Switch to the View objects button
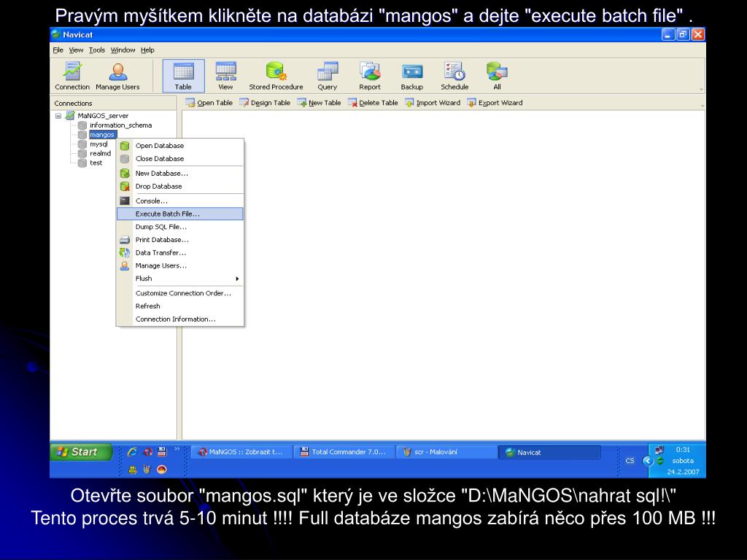Viewport: 747px width, 560px height. (225, 76)
